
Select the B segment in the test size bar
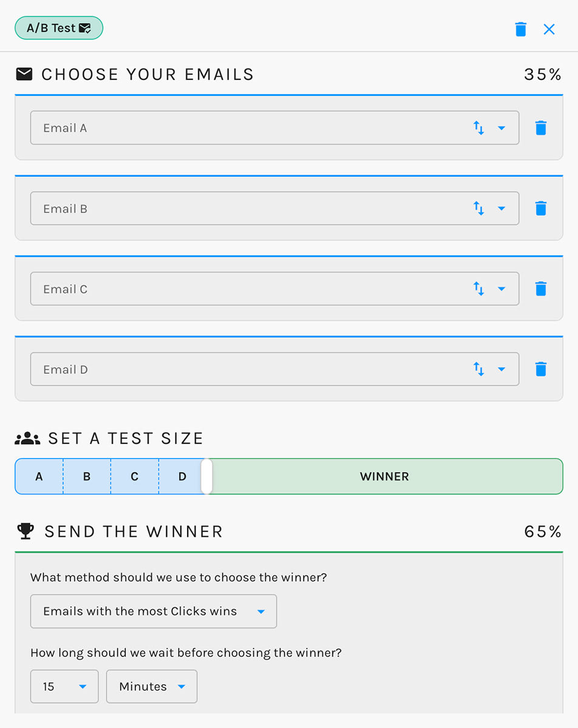86,476
